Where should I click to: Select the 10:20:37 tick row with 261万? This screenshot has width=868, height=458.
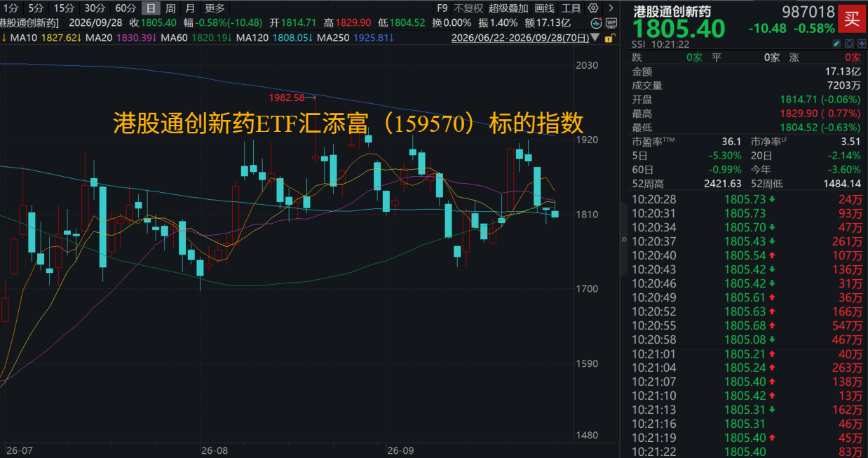coord(747,241)
